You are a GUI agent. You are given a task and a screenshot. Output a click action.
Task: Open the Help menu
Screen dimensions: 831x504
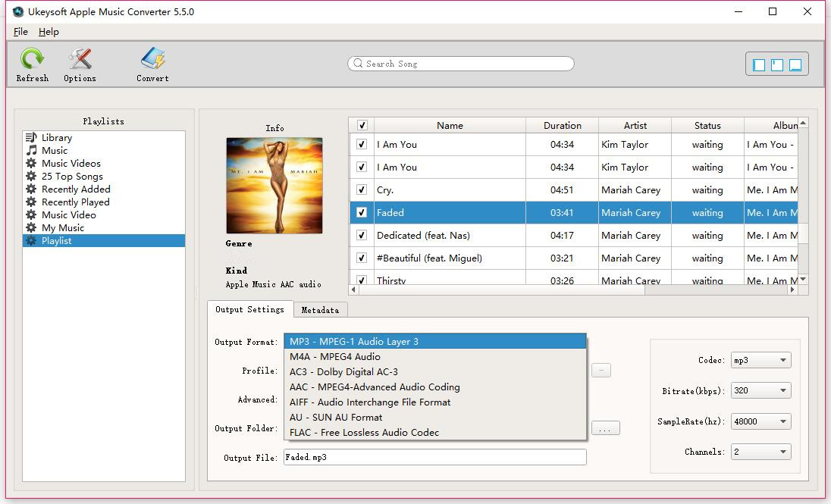[49, 32]
